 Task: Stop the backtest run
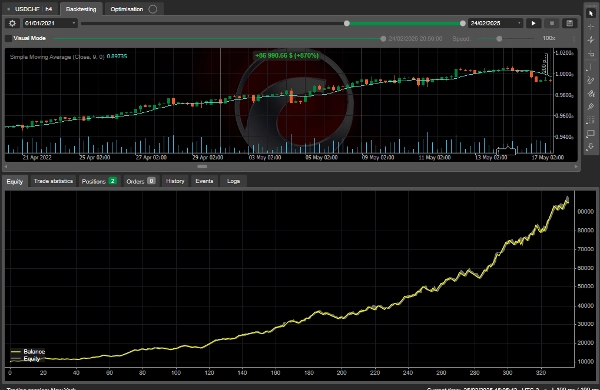coord(552,23)
